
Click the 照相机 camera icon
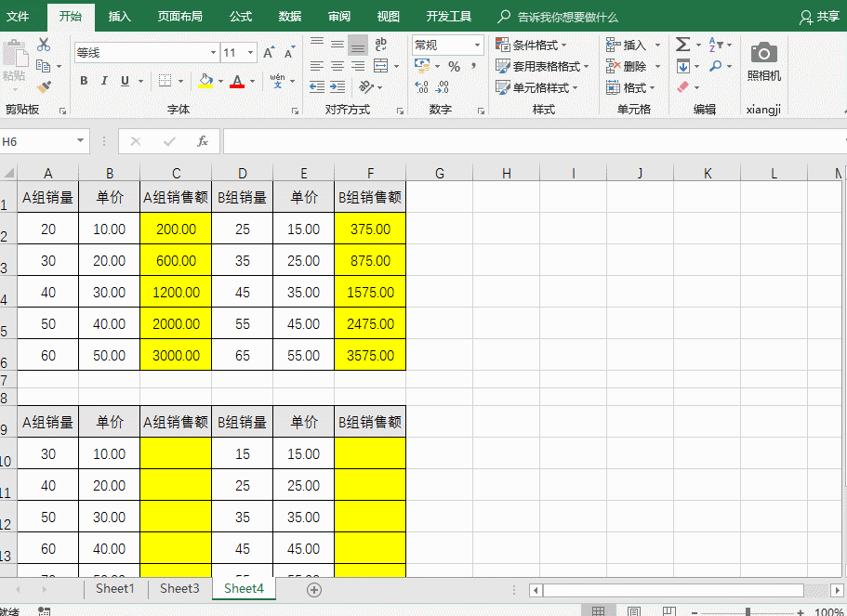tap(764, 53)
